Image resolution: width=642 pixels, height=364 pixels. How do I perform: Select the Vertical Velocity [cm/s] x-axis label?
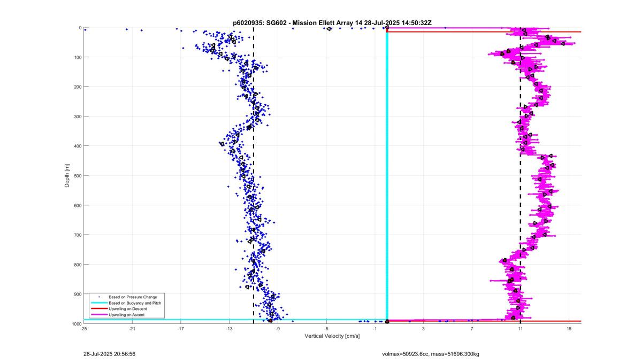tap(332, 336)
